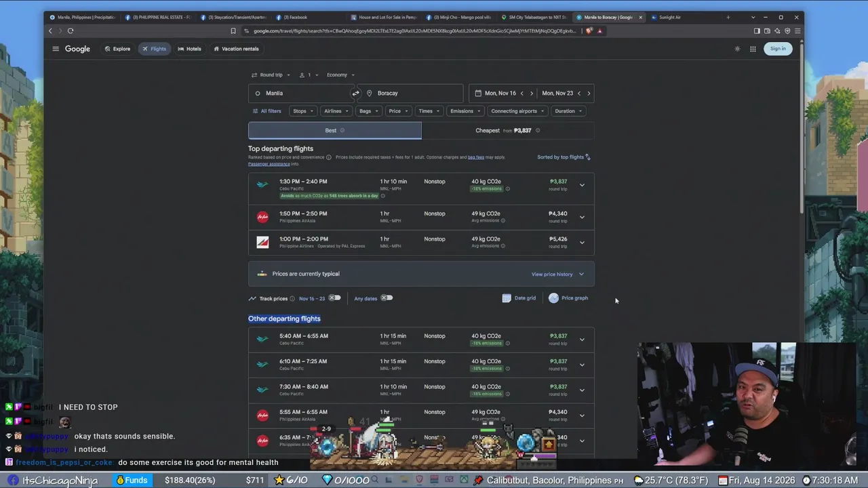
Task: Toggle Track prices for Nov 16 – 23
Action: (334, 298)
